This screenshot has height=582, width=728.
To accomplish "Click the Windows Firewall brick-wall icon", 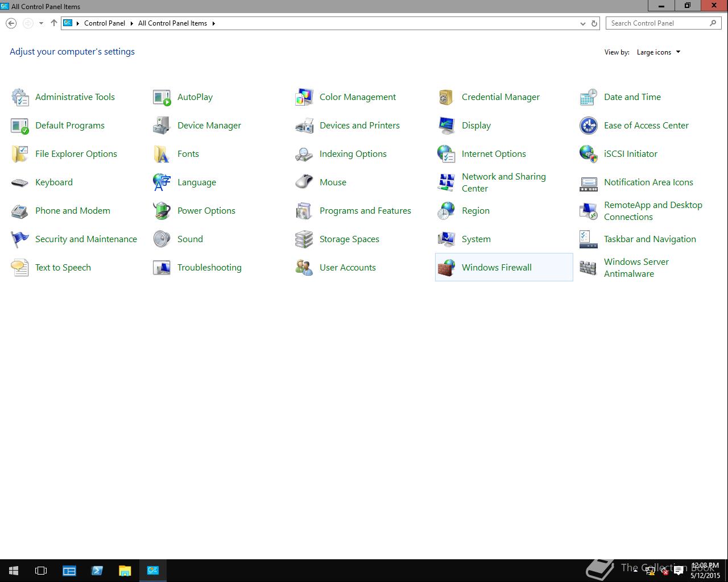I will coord(446,268).
